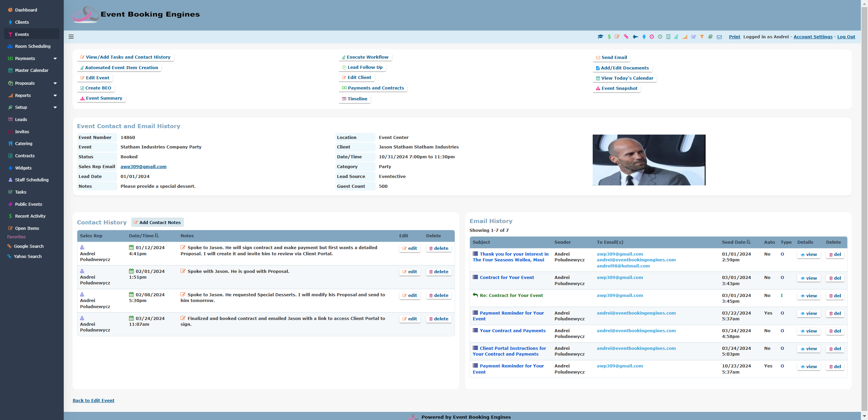Click the space shuttle toolbar icon
Screen dimensions: 868x420
[635, 37]
